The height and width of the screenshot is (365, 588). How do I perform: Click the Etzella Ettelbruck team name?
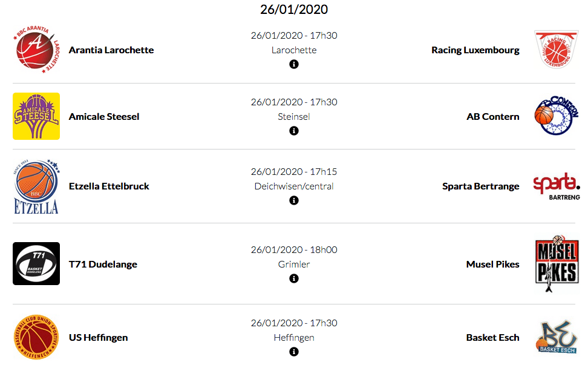pyautogui.click(x=109, y=186)
